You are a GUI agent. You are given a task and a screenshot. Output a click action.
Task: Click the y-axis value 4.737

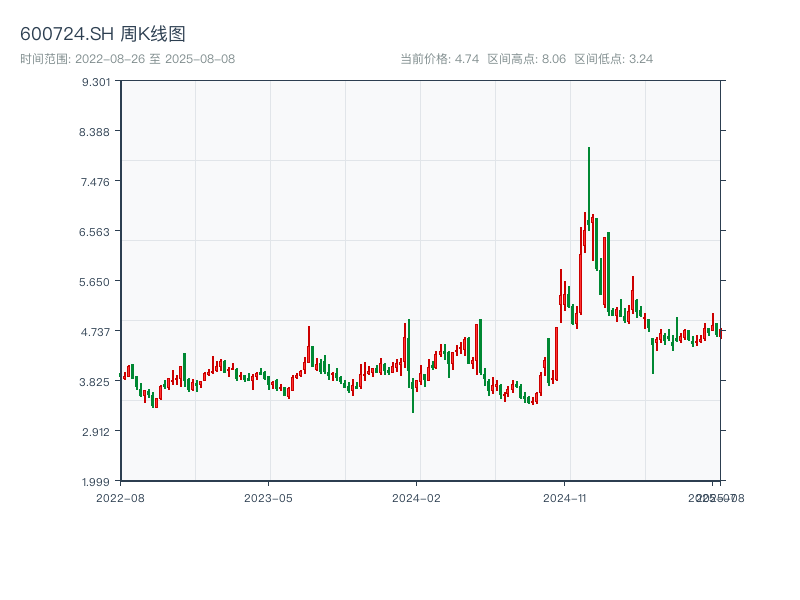point(95,332)
